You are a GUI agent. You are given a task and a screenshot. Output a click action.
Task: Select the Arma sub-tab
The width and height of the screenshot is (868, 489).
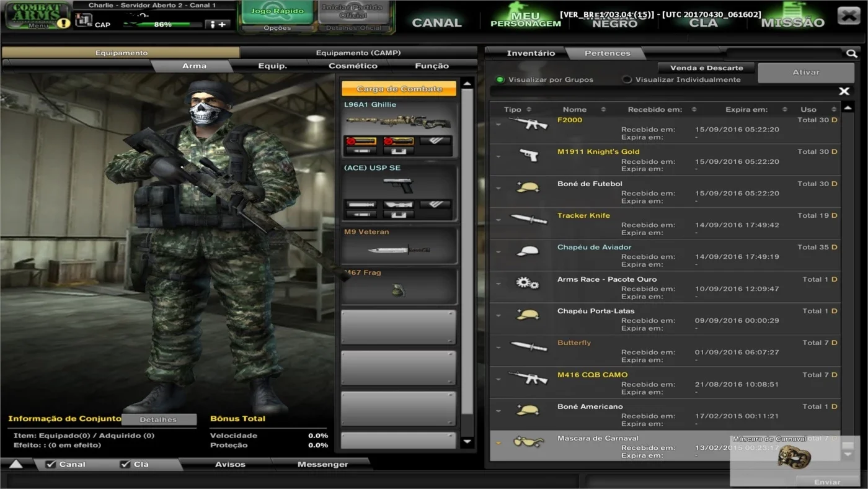coord(194,66)
